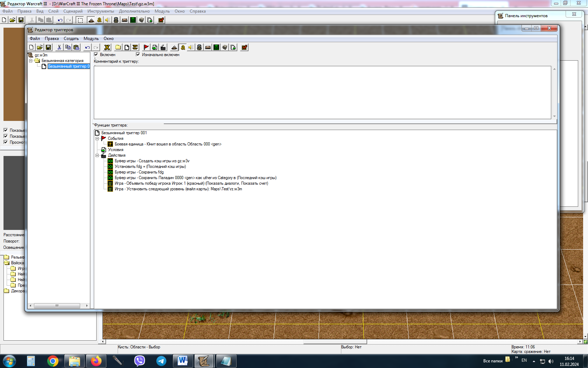Click Undo arrow in Trigger Editor toolbar

[x=87, y=47]
